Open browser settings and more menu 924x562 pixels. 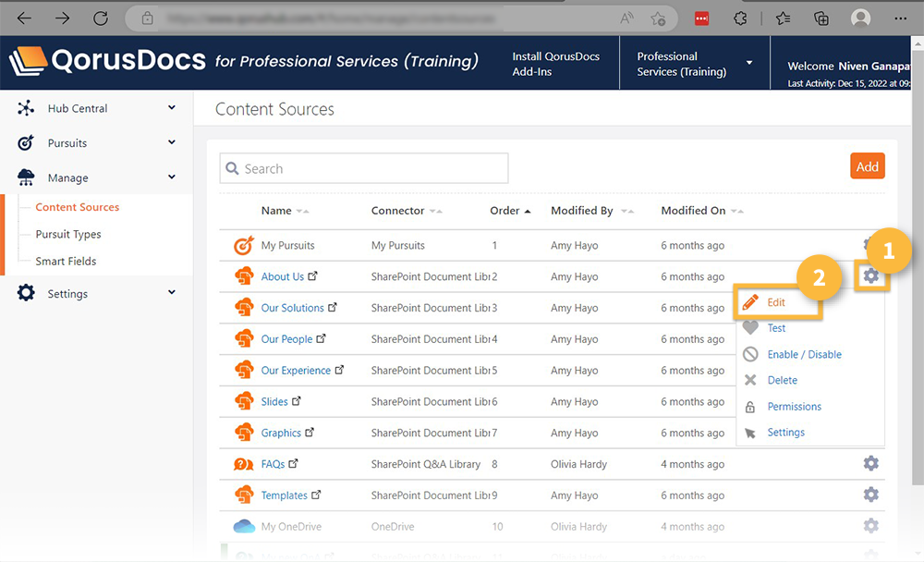900,18
